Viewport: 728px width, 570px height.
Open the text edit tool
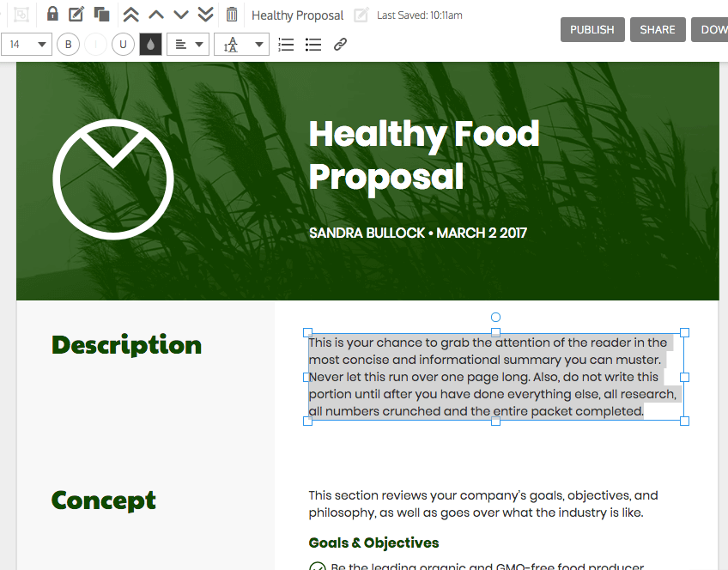pos(76,14)
